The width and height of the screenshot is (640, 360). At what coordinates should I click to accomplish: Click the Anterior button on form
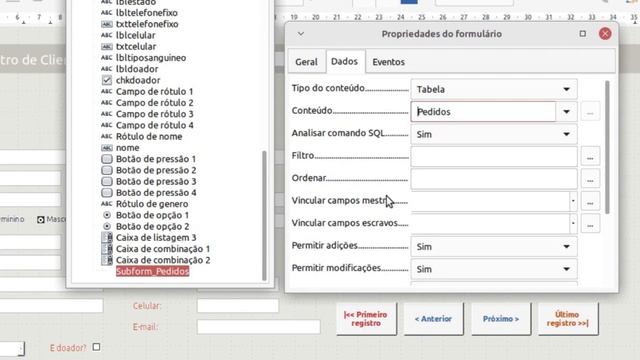[x=433, y=319]
